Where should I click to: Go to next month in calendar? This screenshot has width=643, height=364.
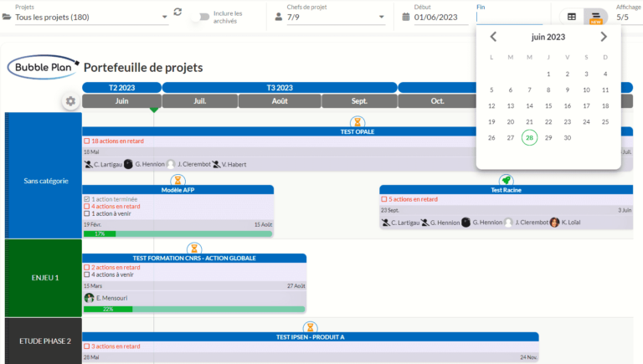(603, 37)
